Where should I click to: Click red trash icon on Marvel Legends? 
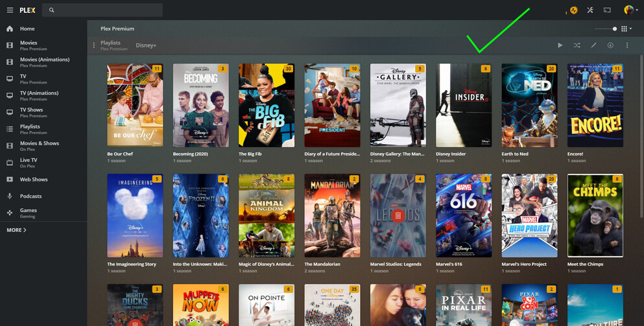(x=398, y=216)
